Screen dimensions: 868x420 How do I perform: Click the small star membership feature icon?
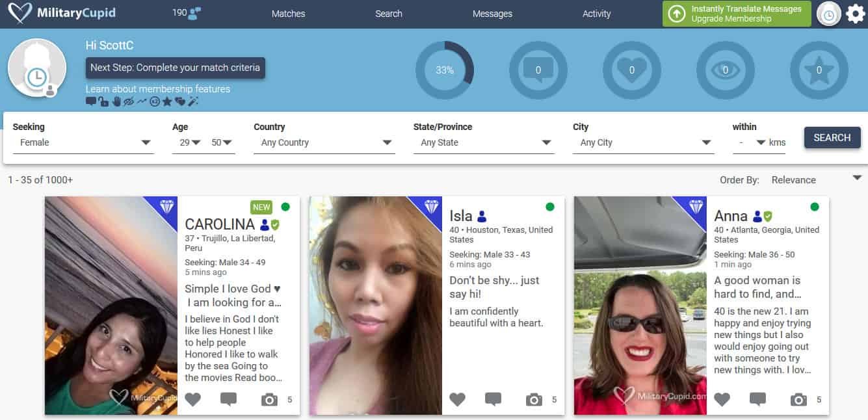(167, 101)
